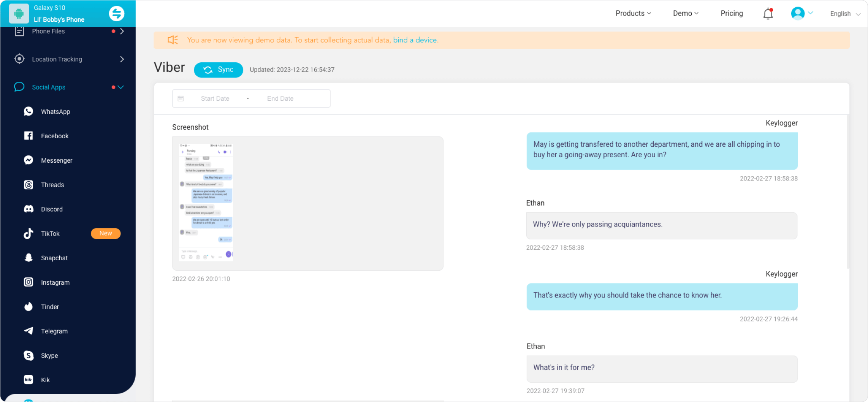Click the Telegram paper plane icon

(29, 331)
